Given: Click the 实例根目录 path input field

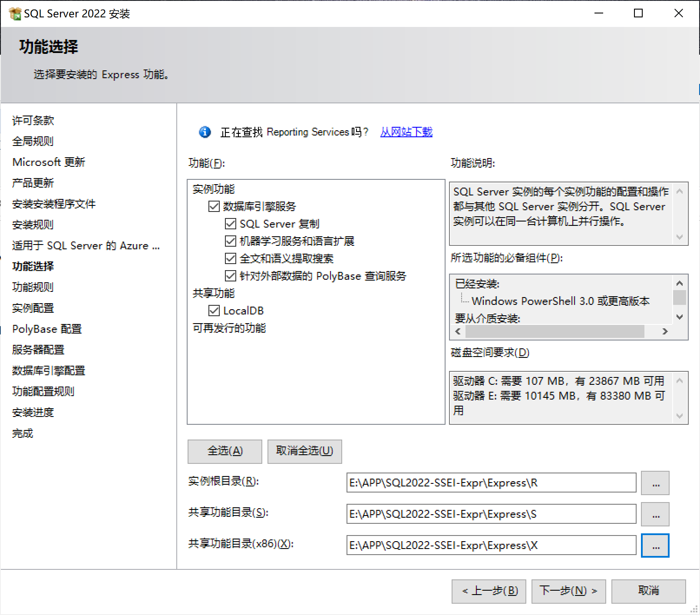Looking at the screenshot, I should pos(491,483).
